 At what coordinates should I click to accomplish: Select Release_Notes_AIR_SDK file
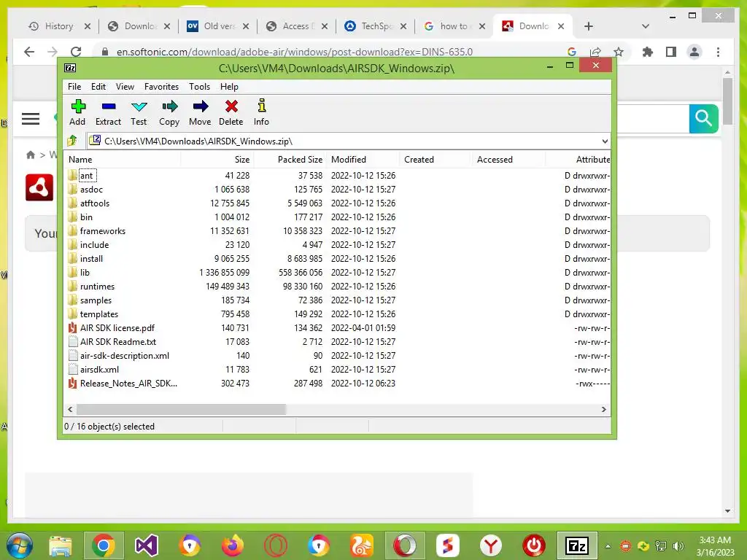(x=128, y=383)
